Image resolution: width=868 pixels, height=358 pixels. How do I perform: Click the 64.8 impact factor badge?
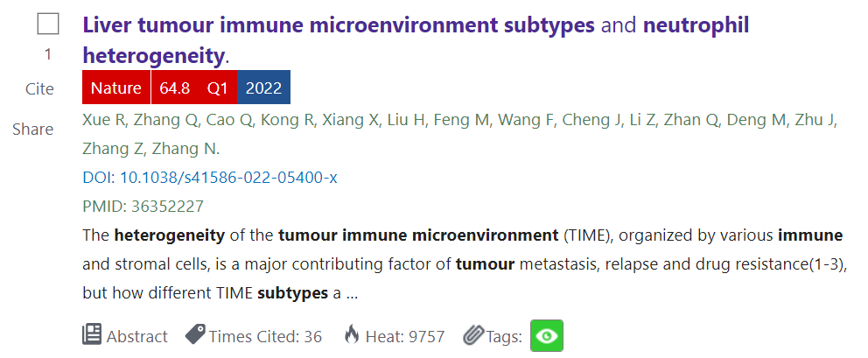tap(174, 88)
